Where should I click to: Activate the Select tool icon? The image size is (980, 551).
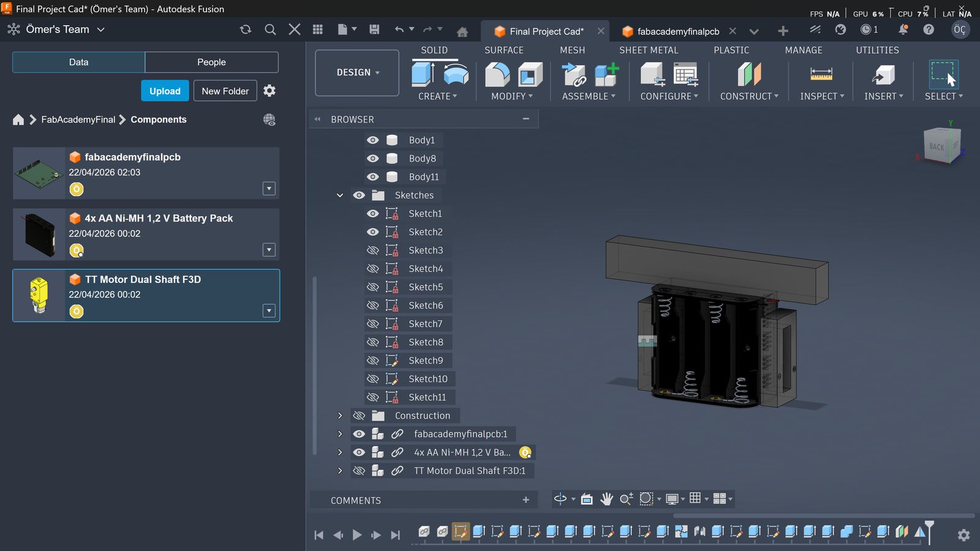pos(943,74)
